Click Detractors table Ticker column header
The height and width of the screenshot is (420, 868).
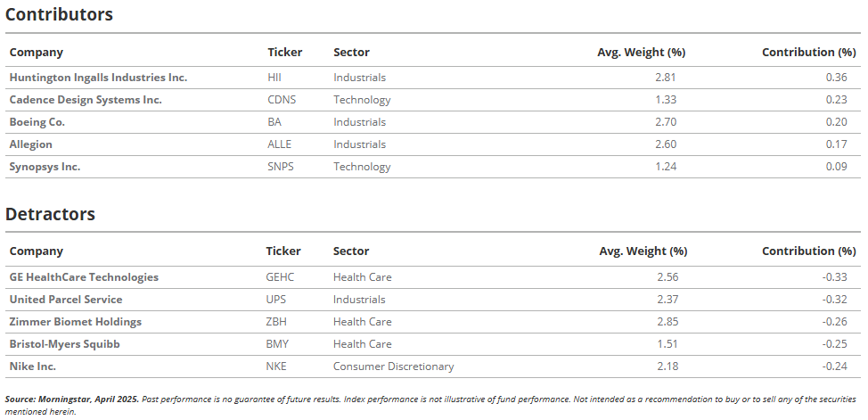pos(283,251)
